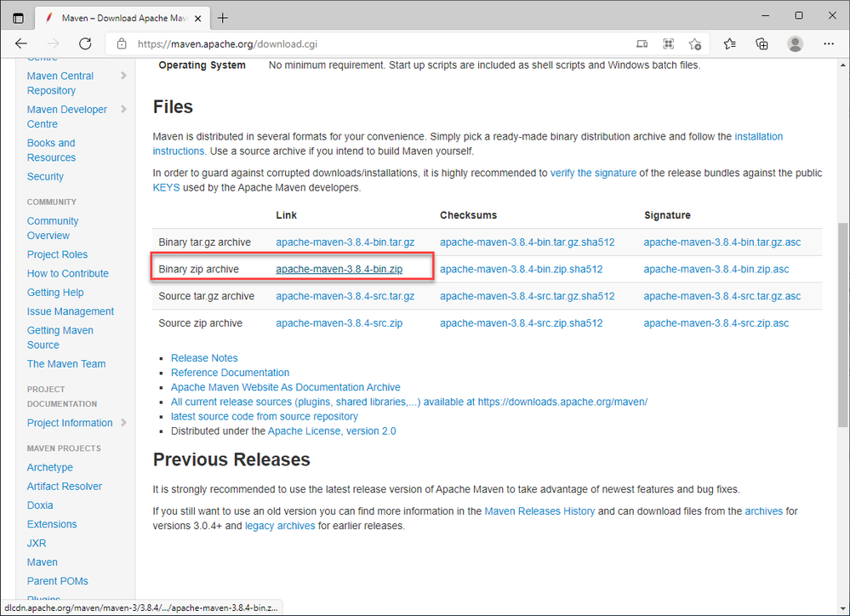Go to the Security page link
This screenshot has width=850, height=616.
[45, 176]
